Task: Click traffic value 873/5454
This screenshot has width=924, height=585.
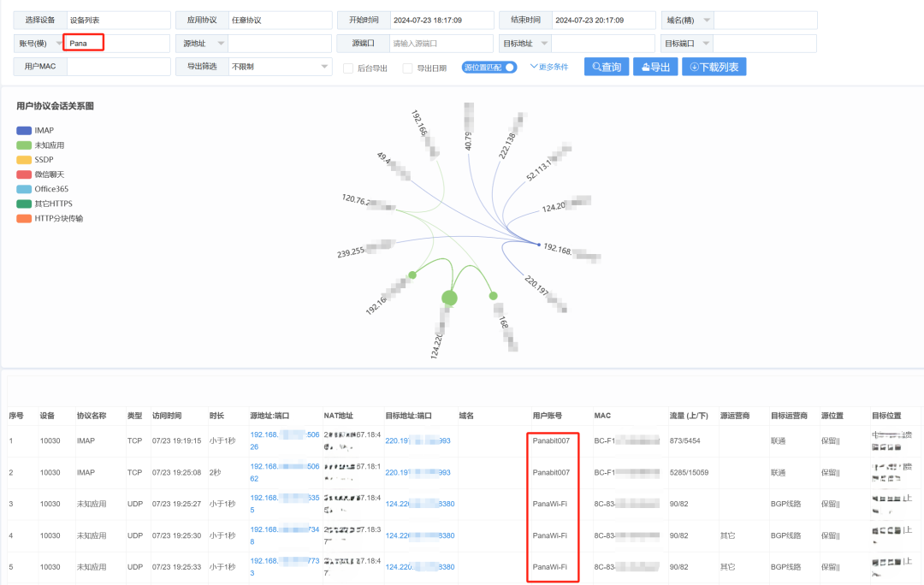Action: (x=684, y=440)
